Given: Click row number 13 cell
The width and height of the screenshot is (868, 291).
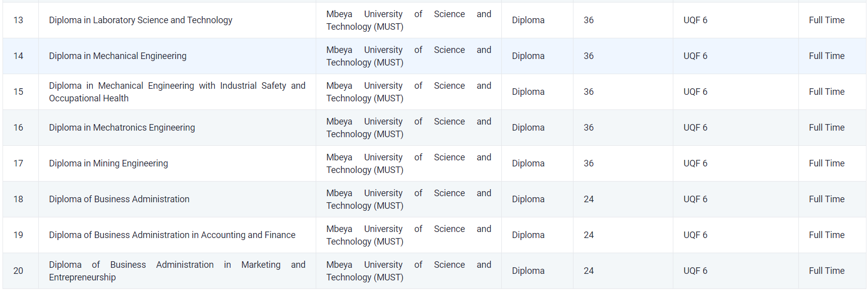Looking at the screenshot, I should 19,20.
